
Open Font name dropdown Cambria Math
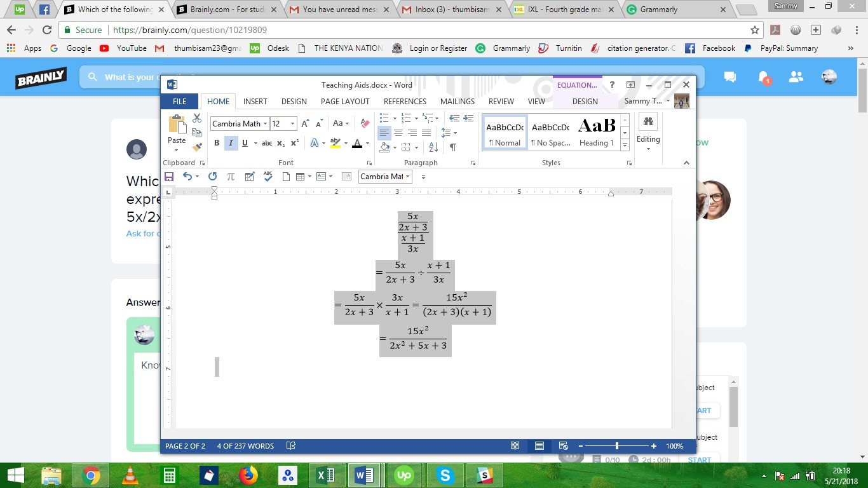pos(265,124)
